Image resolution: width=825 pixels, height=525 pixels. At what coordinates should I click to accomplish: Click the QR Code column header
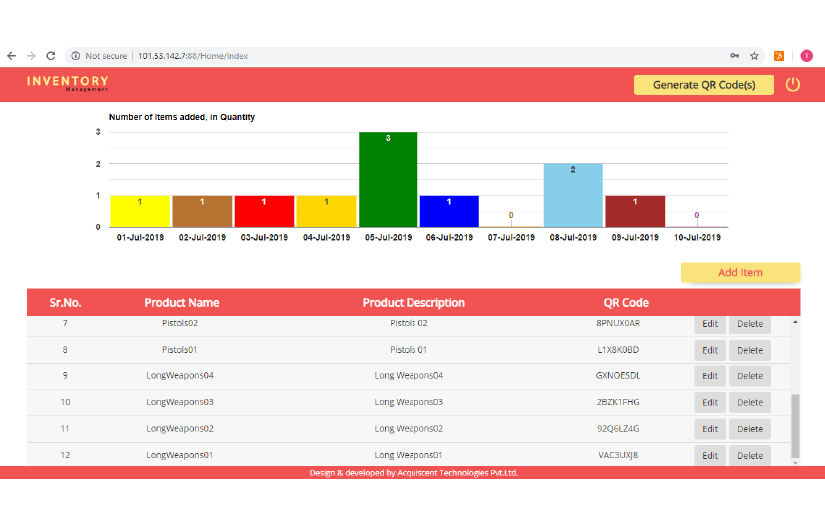point(626,302)
